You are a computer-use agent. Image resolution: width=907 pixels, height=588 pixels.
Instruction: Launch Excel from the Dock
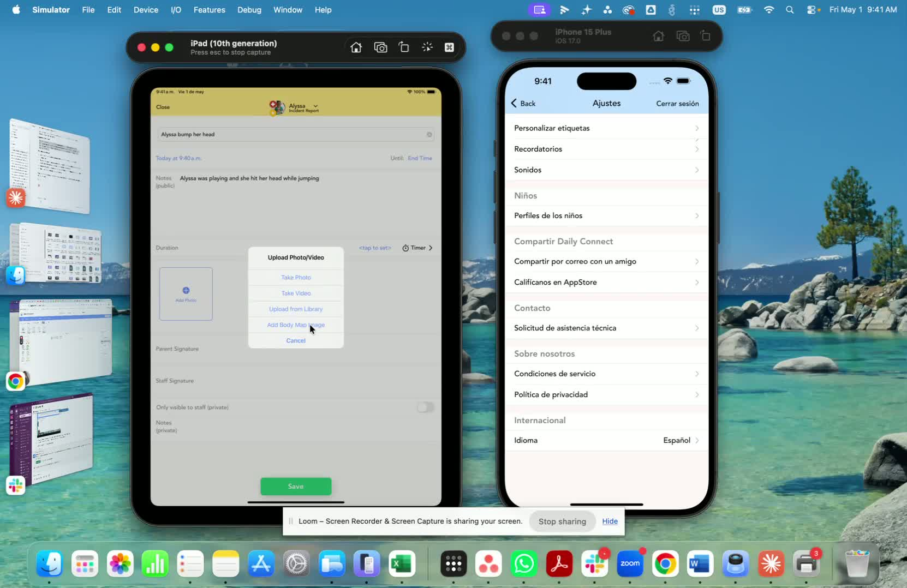coord(402,563)
